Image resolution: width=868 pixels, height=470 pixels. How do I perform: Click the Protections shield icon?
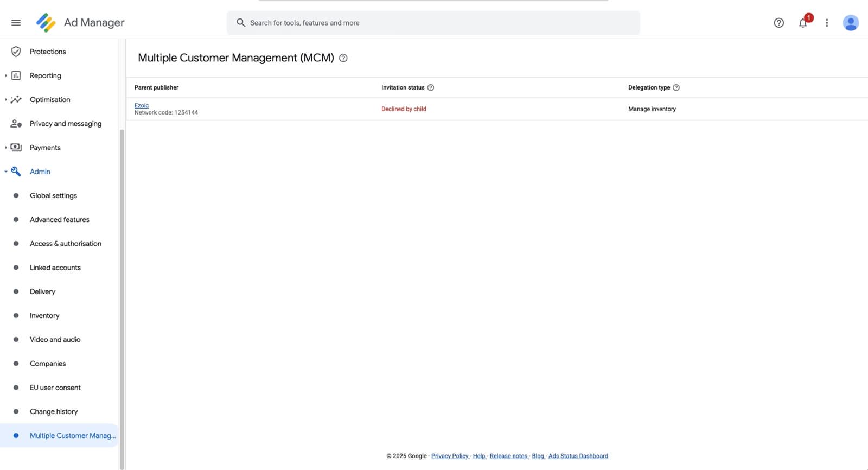coord(16,52)
